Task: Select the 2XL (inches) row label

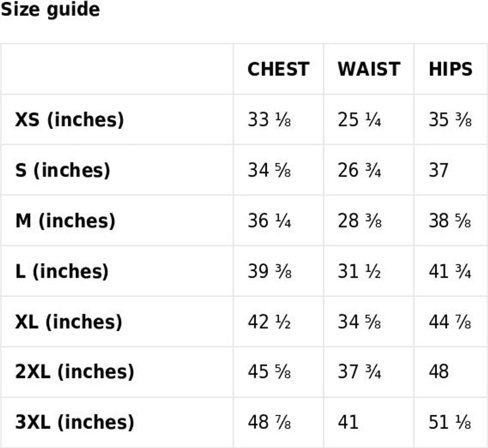Action: [x=75, y=372]
